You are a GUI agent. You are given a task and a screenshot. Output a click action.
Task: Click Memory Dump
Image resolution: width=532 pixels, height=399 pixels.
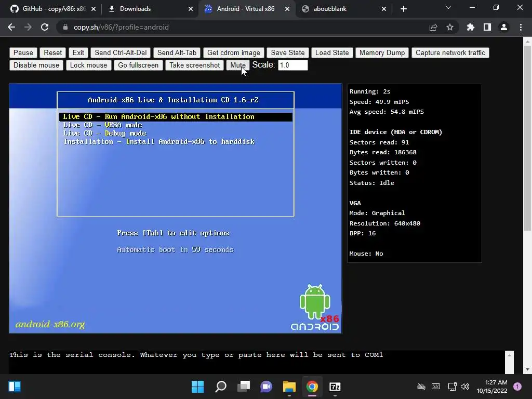pyautogui.click(x=382, y=52)
